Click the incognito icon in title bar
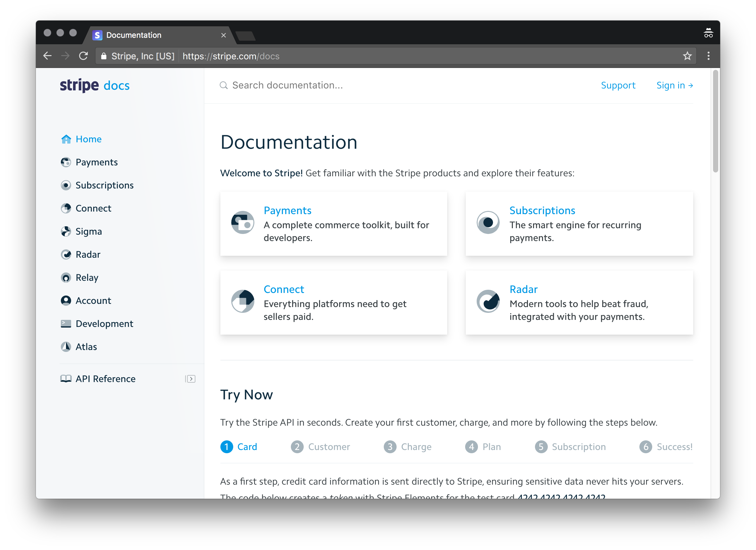 tap(708, 33)
